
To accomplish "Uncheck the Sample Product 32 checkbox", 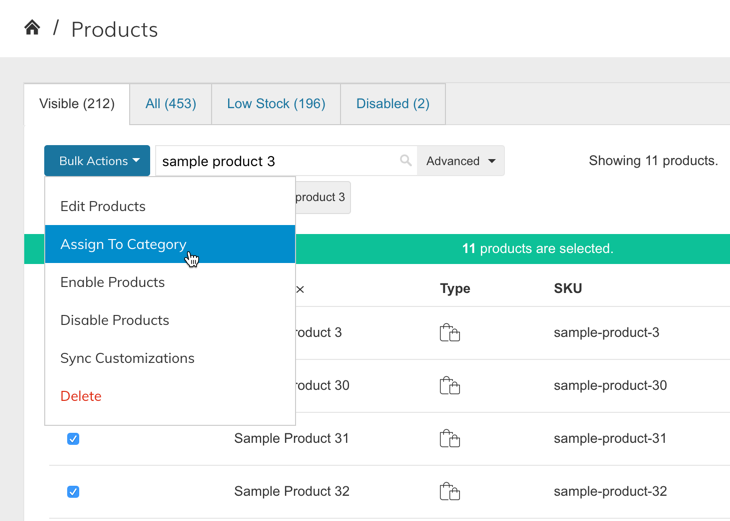I will click(73, 492).
